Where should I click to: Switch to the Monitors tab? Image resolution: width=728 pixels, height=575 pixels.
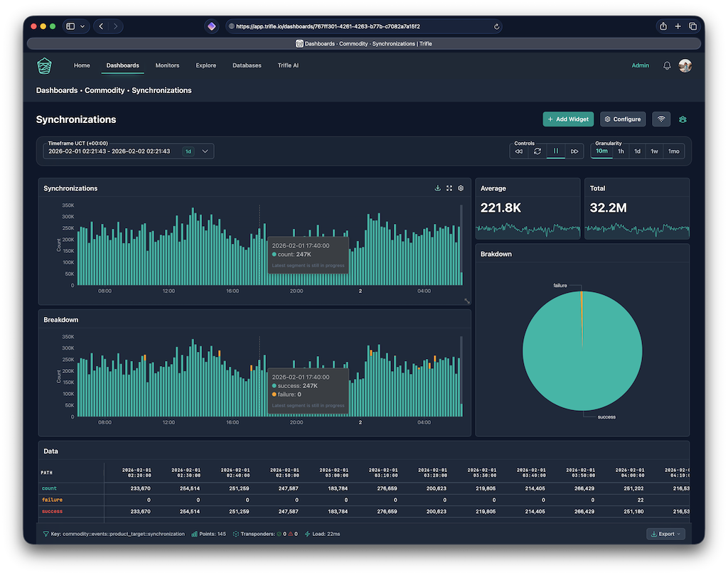(167, 65)
